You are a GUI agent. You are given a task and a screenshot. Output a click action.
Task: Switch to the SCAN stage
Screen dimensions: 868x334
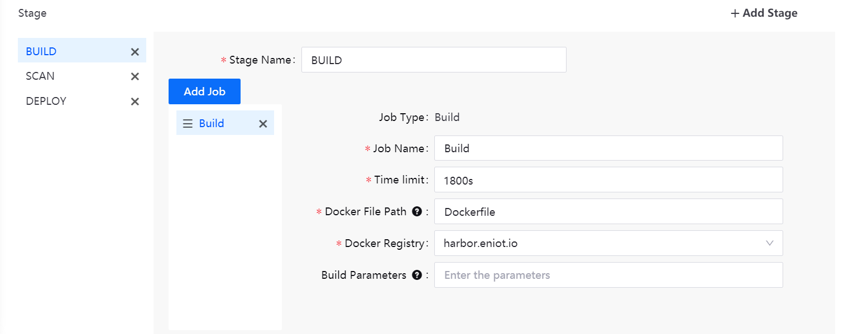click(40, 76)
